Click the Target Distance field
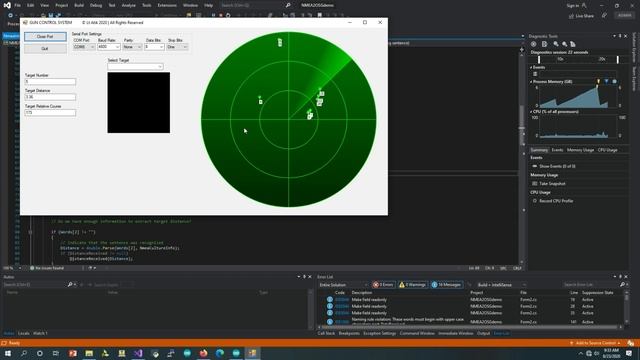The height and width of the screenshot is (360, 640). 50,97
